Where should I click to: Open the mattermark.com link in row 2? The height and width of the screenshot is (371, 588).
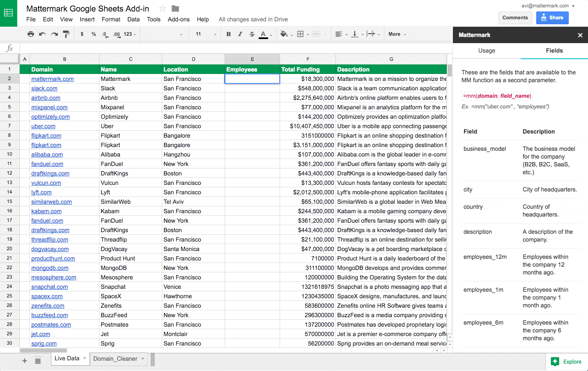point(52,79)
